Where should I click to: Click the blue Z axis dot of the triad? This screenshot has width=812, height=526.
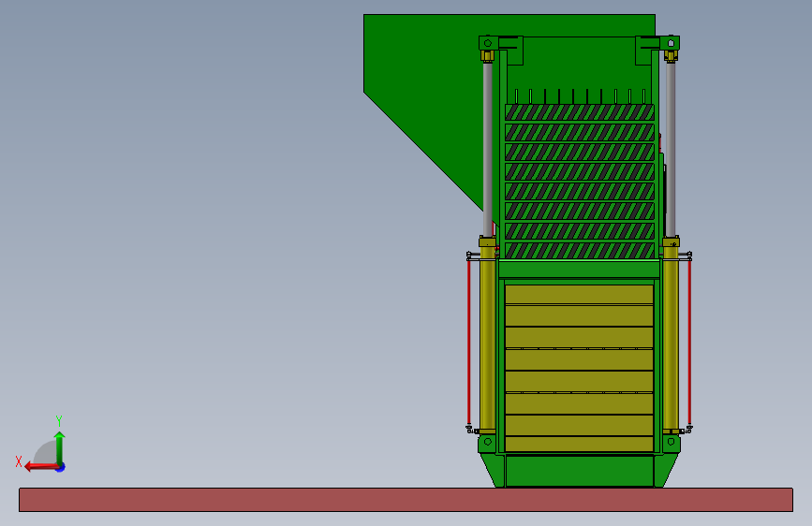pos(61,467)
